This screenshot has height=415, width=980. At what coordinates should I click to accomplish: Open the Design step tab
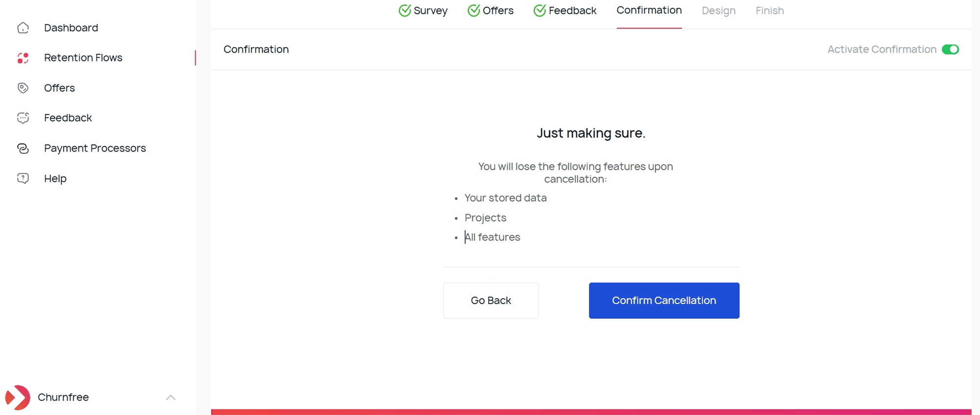pos(718,10)
